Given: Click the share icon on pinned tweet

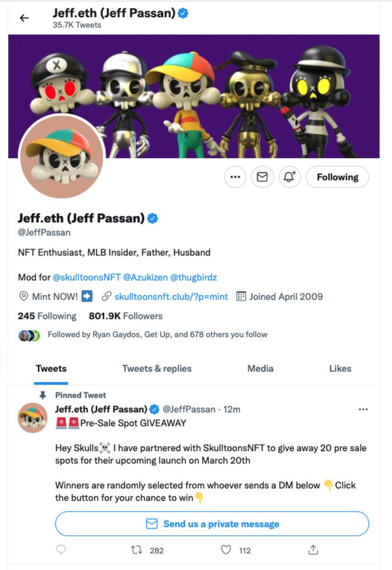Looking at the screenshot, I should coord(313,550).
